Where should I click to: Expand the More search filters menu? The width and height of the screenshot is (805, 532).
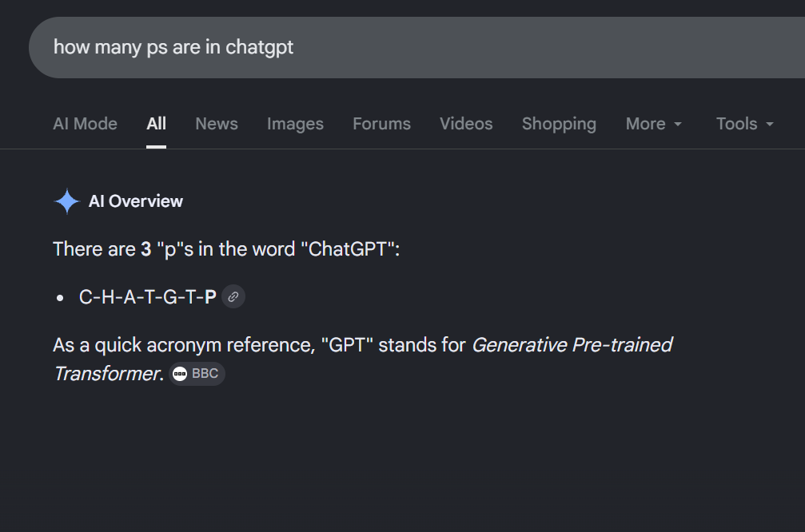[654, 124]
